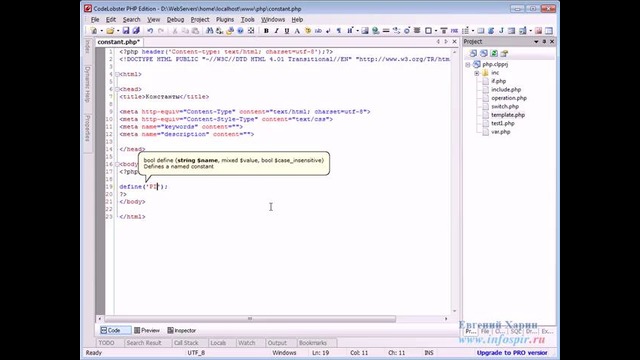Open the View menu
The height and width of the screenshot is (360, 640).
pos(153,20)
